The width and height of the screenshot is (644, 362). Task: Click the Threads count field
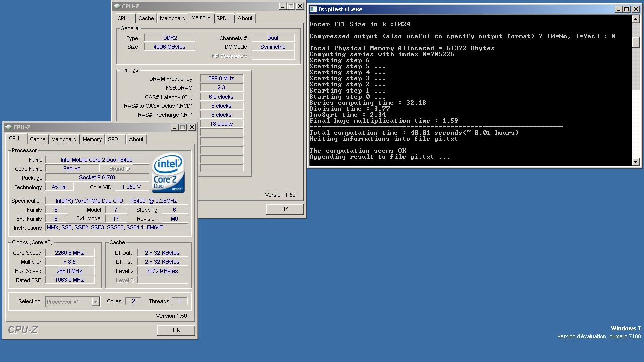pyautogui.click(x=180, y=301)
